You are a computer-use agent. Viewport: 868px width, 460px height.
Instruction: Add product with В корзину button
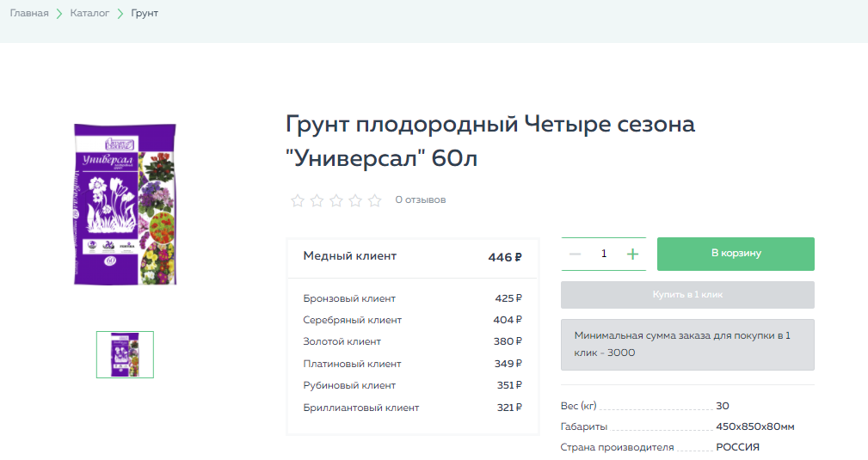[736, 255]
